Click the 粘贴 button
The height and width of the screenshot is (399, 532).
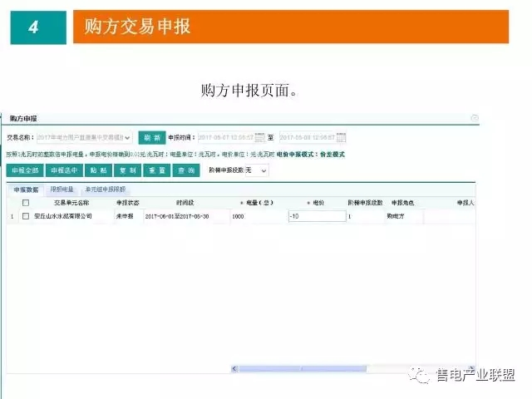(x=98, y=170)
